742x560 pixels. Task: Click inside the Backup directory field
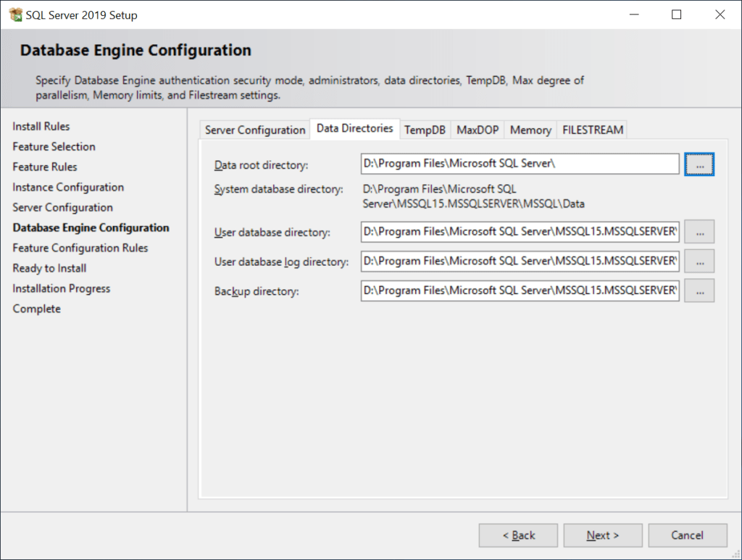click(520, 291)
